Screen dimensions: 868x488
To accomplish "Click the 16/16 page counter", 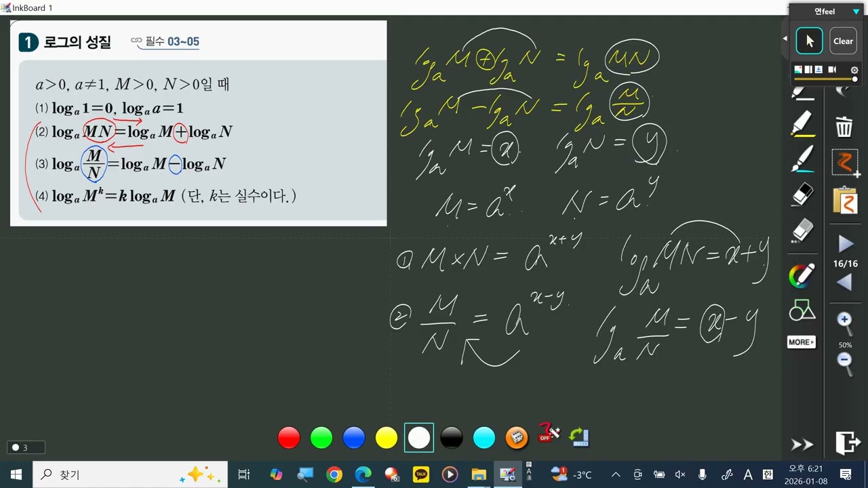I will pos(845,264).
